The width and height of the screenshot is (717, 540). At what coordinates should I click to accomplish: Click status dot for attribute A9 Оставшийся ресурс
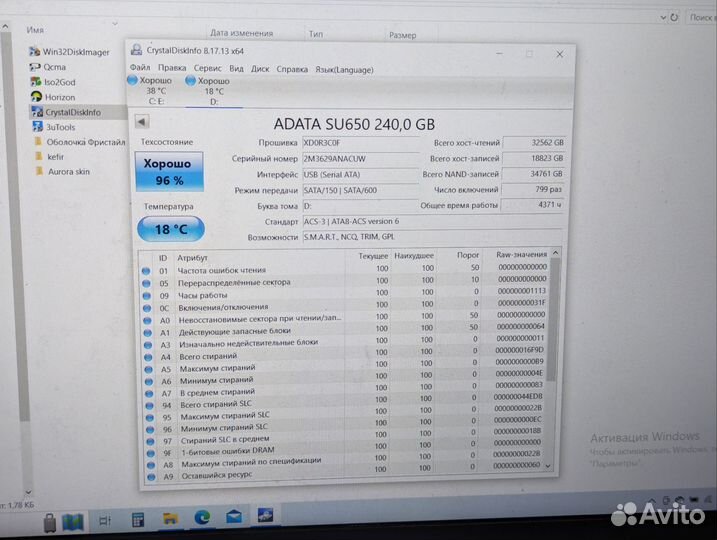(151, 477)
